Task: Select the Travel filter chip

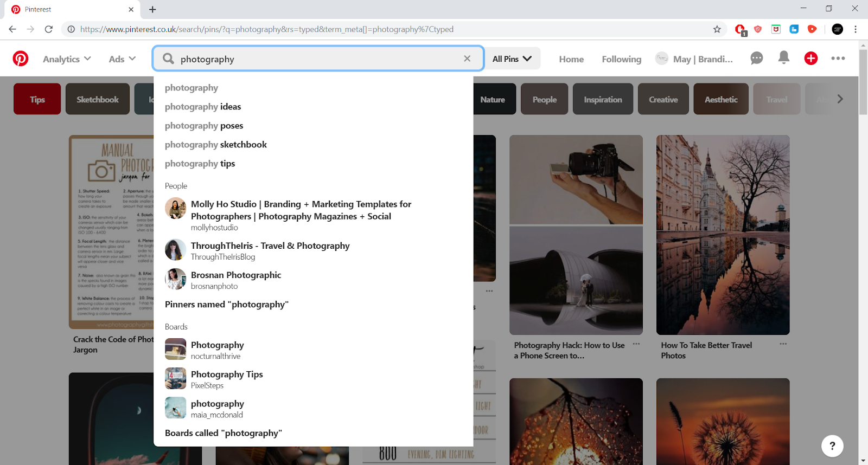Action: click(x=777, y=99)
